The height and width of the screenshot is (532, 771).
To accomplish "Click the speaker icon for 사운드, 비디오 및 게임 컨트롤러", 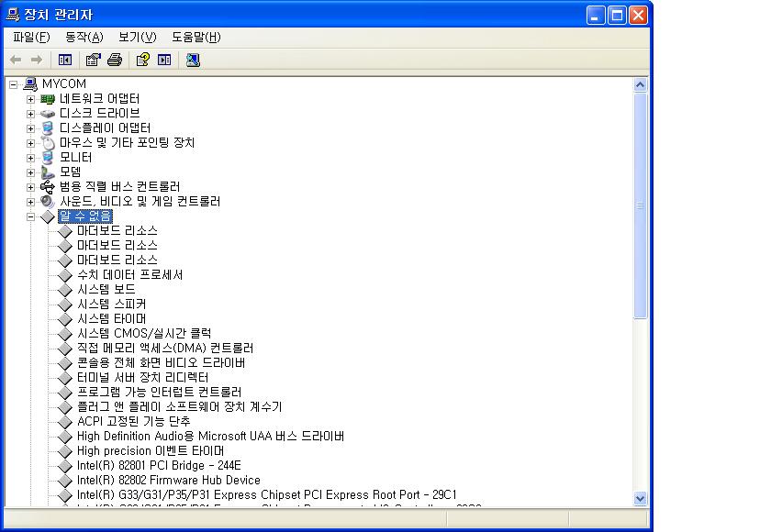I will [x=48, y=202].
